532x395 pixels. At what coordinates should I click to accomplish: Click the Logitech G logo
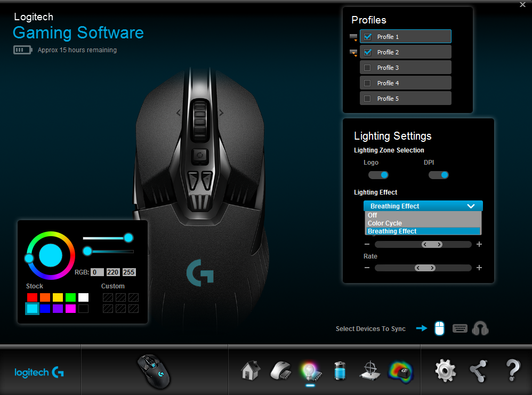coord(39,372)
